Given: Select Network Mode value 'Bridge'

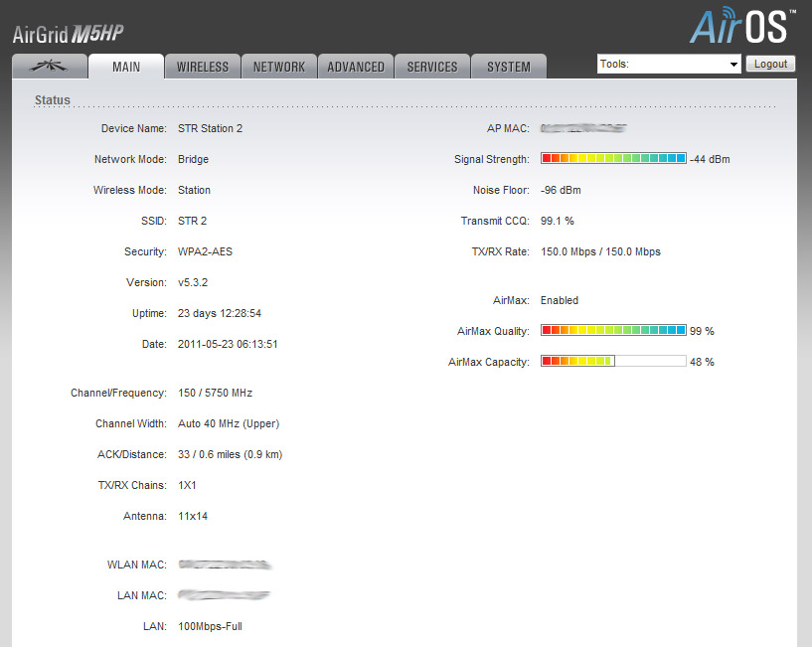Looking at the screenshot, I should 193,159.
